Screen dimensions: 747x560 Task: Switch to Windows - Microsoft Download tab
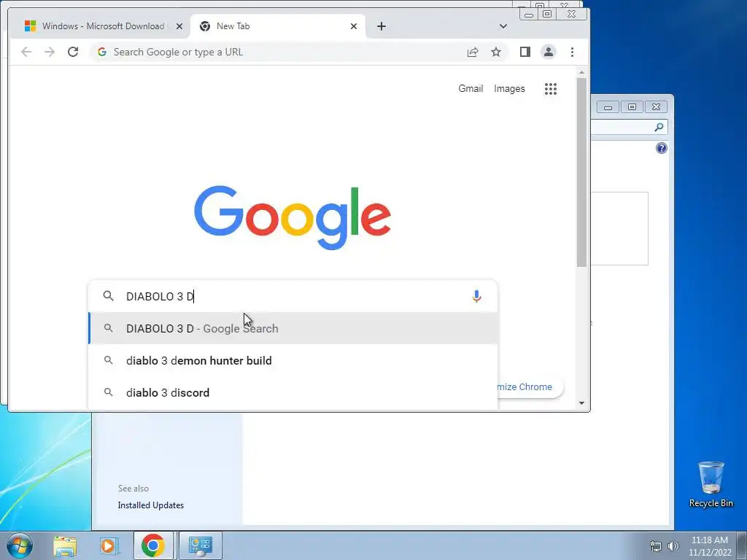[x=98, y=26]
